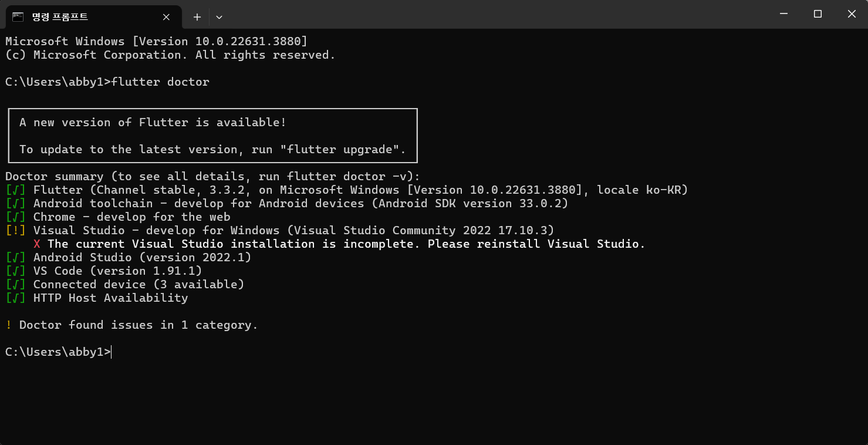Maximize the terminal window

818,14
